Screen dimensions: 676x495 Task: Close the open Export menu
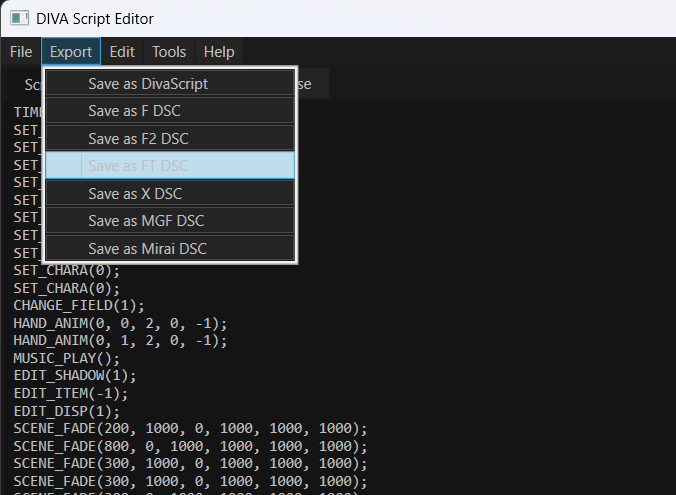[71, 52]
